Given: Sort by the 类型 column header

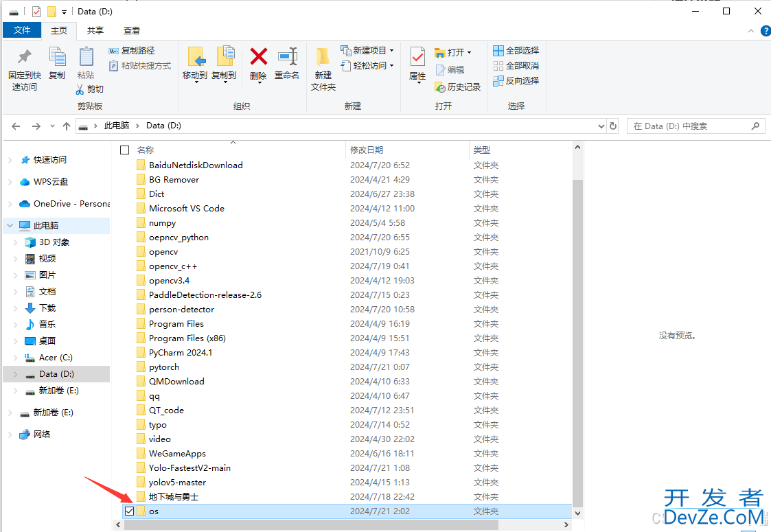Looking at the screenshot, I should coord(482,150).
